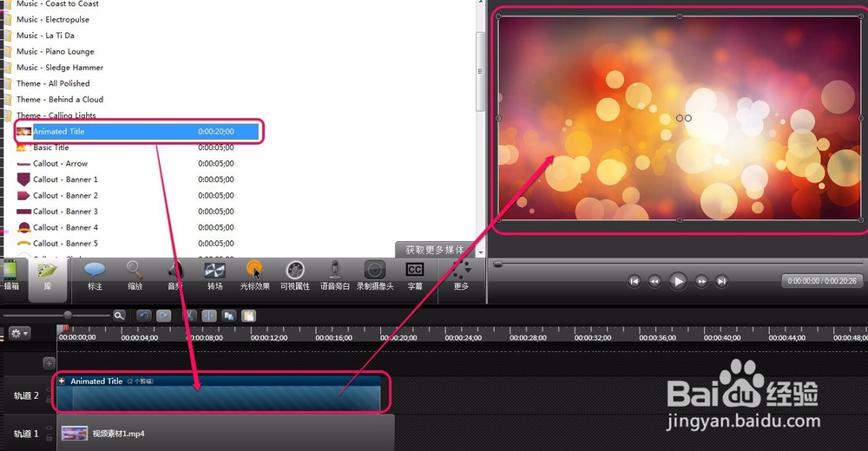Image resolution: width=868 pixels, height=451 pixels.
Task: Toggle visibility eye for Track 2 (轨道 2)
Action: click(x=49, y=389)
